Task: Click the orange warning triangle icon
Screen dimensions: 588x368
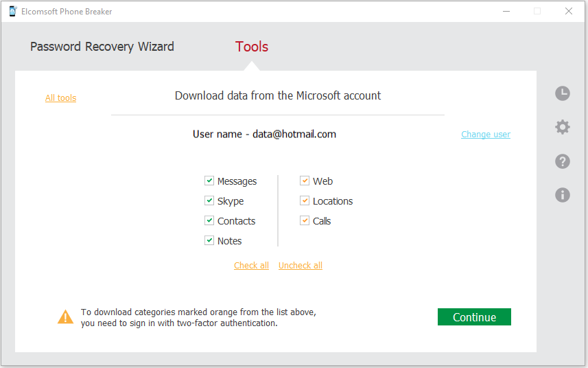Action: [x=66, y=317]
